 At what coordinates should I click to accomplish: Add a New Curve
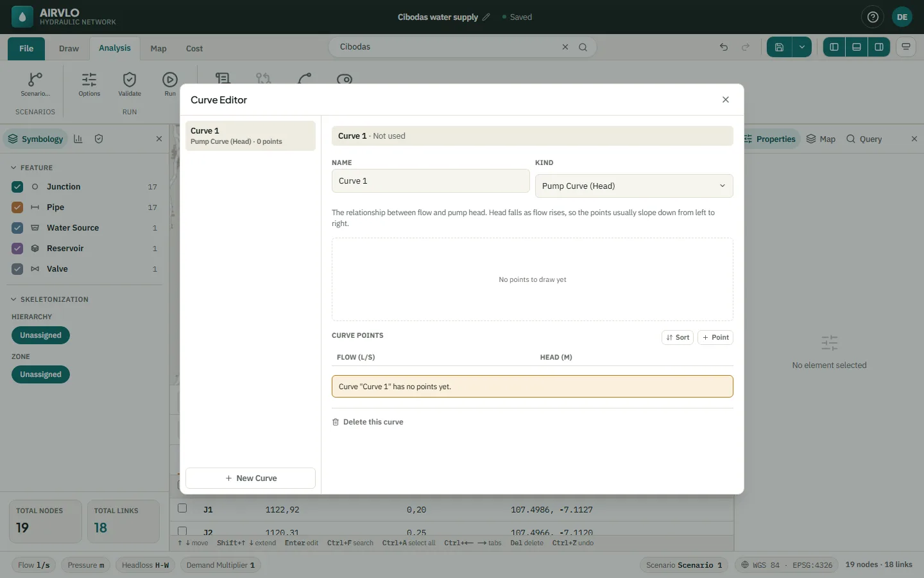pos(250,478)
